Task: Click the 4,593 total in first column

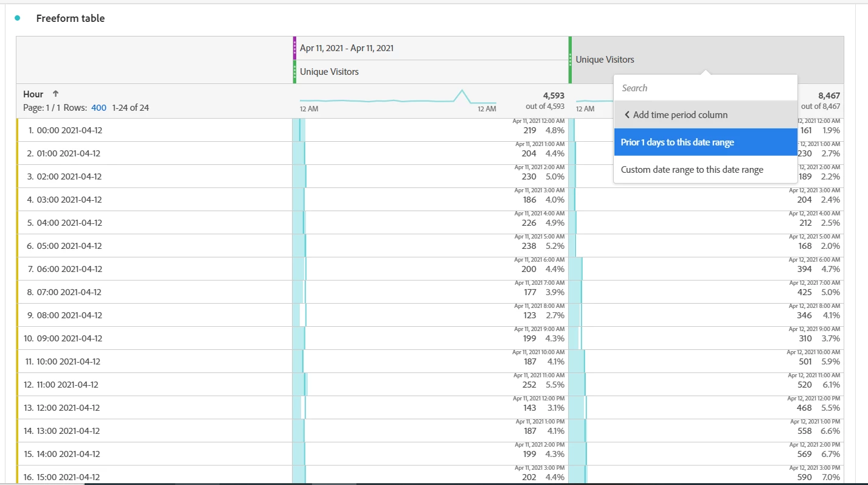Action: click(553, 96)
